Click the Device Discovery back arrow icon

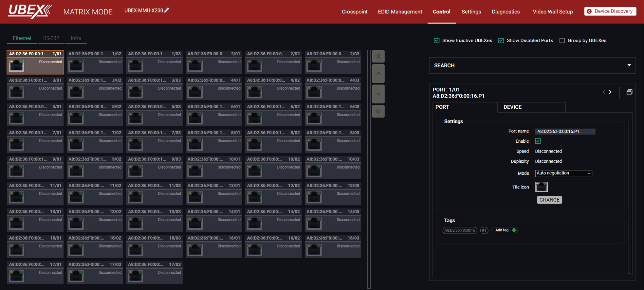click(589, 11)
